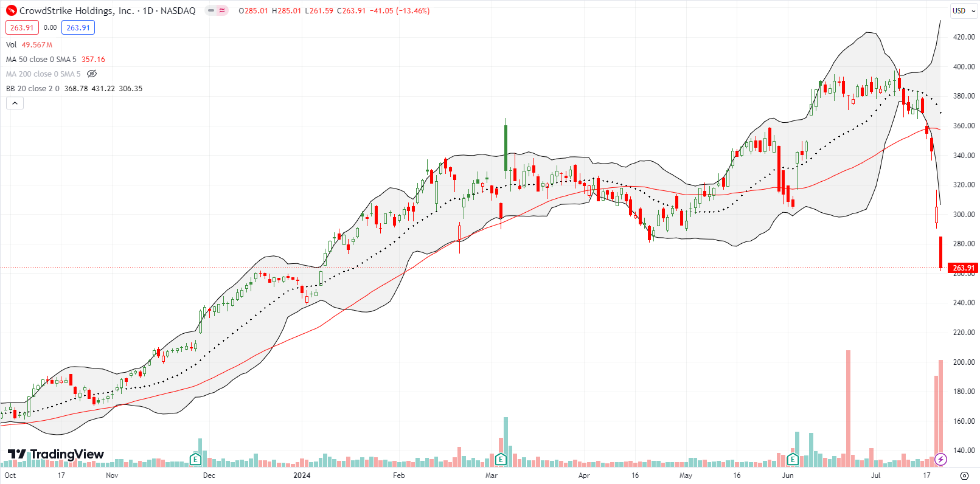Click the 0.00 spread value
This screenshot has width=980, height=484.
click(x=50, y=27)
